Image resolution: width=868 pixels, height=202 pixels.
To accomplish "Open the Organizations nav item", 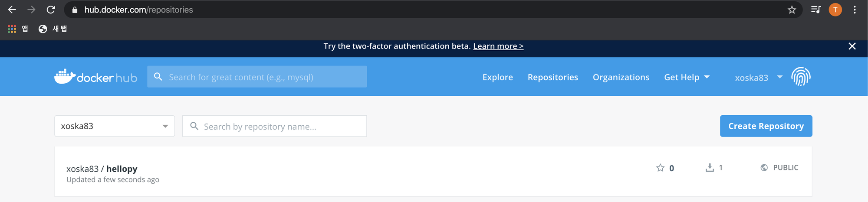I will pyautogui.click(x=621, y=77).
